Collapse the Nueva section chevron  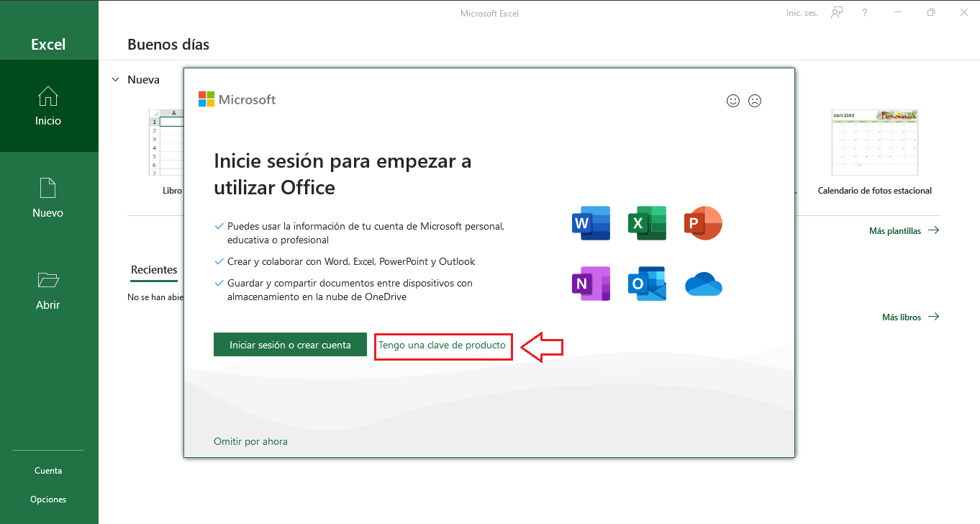click(116, 80)
